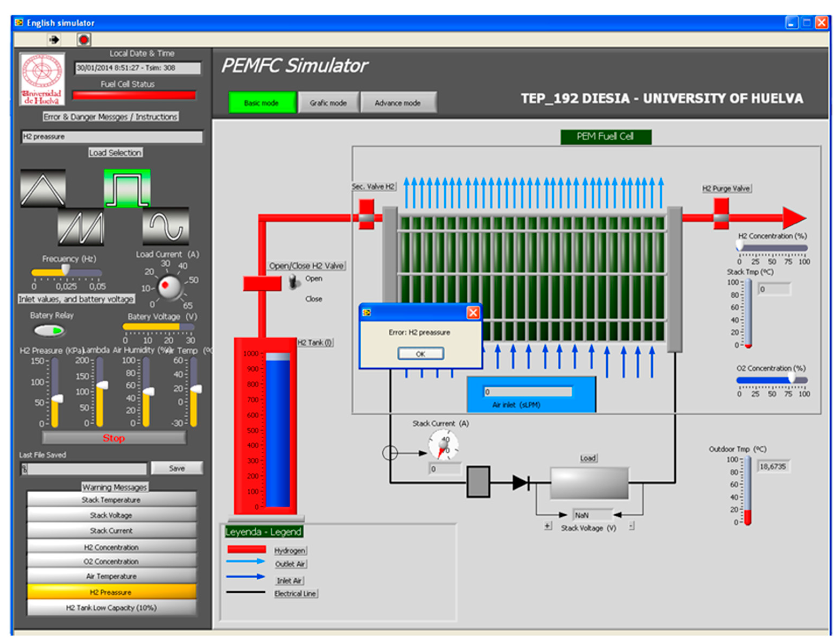The image size is (840, 642).
Task: Select the sawtooth waveform load icon
Action: point(81,227)
